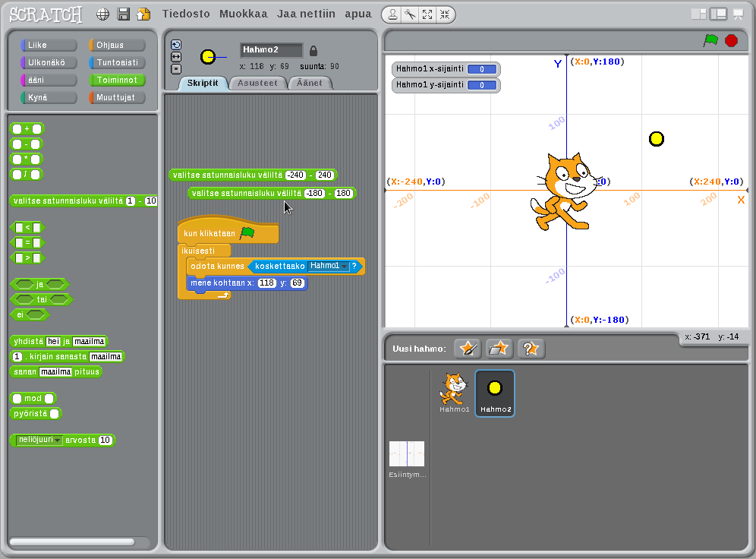Click the Hahmo1 y-sijainti stage monitor
The height and width of the screenshot is (559, 756).
coord(446,85)
